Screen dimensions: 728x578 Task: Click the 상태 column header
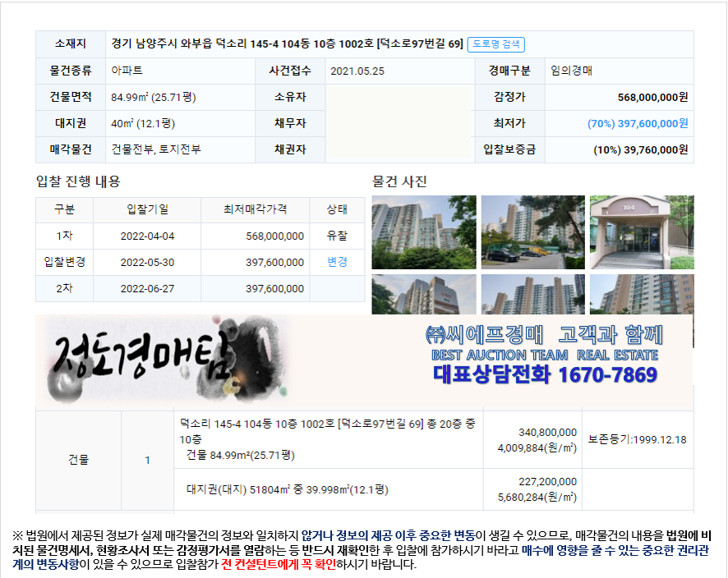(337, 209)
